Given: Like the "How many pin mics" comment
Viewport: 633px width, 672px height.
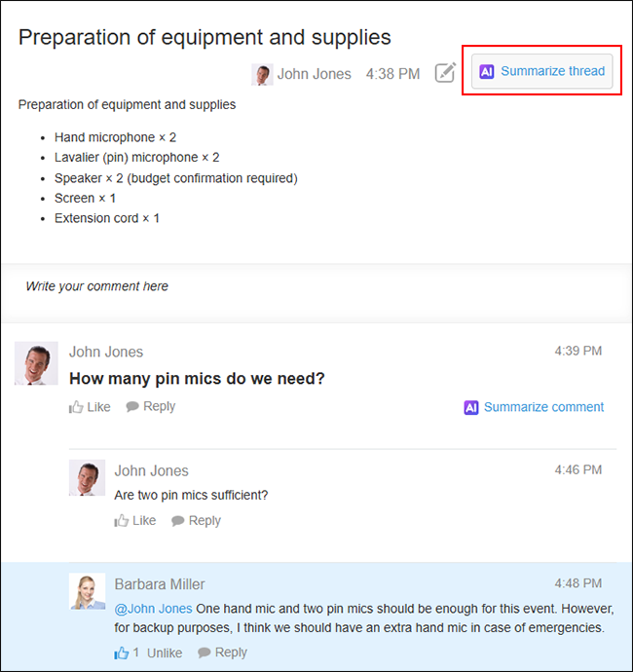Looking at the screenshot, I should [90, 407].
